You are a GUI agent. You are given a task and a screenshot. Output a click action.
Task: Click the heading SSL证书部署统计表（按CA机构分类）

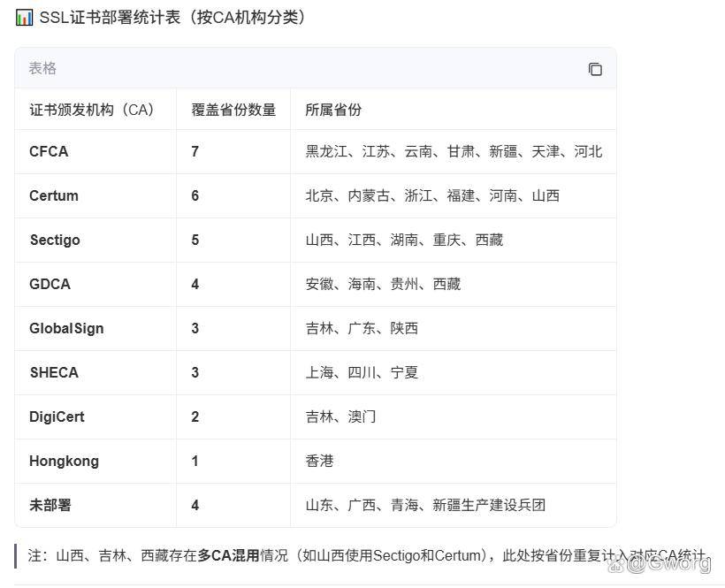[172, 18]
